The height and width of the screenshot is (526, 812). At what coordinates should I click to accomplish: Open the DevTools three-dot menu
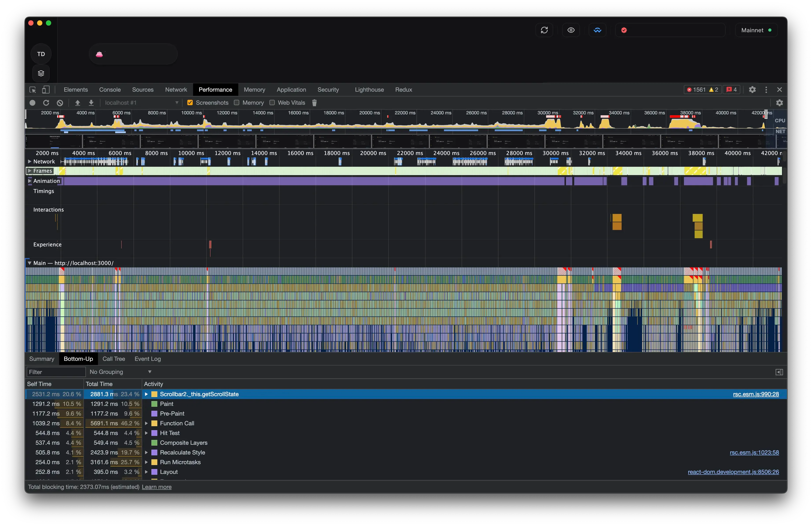pyautogui.click(x=766, y=90)
